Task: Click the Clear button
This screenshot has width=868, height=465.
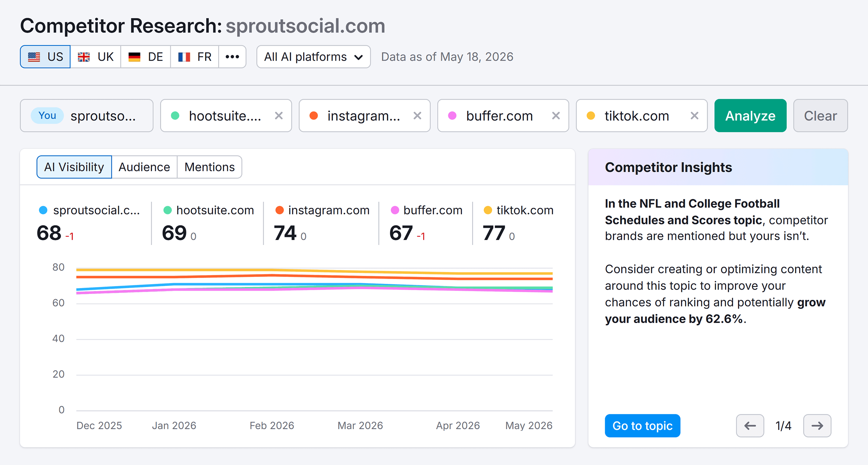Action: coord(820,116)
